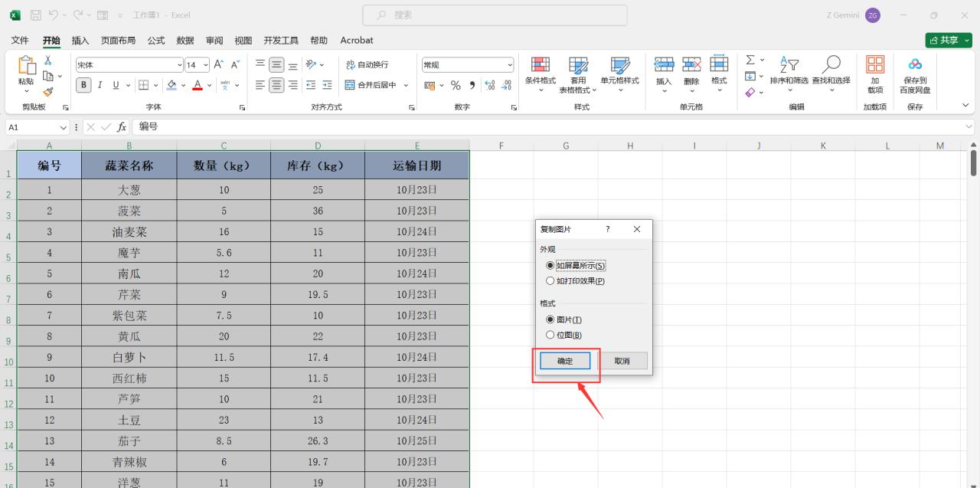
Task: Click 确定 in 复制图片 dialog
Action: 565,361
